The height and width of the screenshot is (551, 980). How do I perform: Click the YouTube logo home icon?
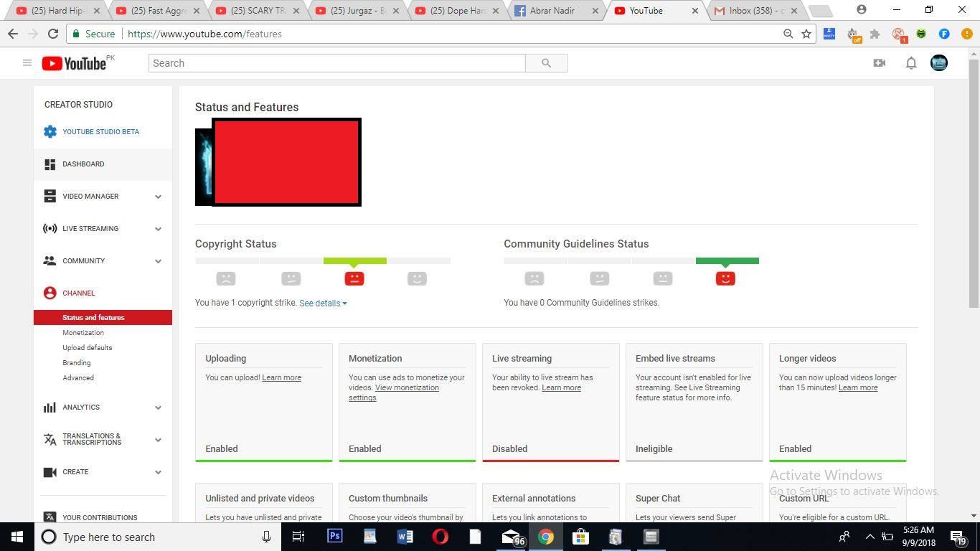[x=73, y=63]
